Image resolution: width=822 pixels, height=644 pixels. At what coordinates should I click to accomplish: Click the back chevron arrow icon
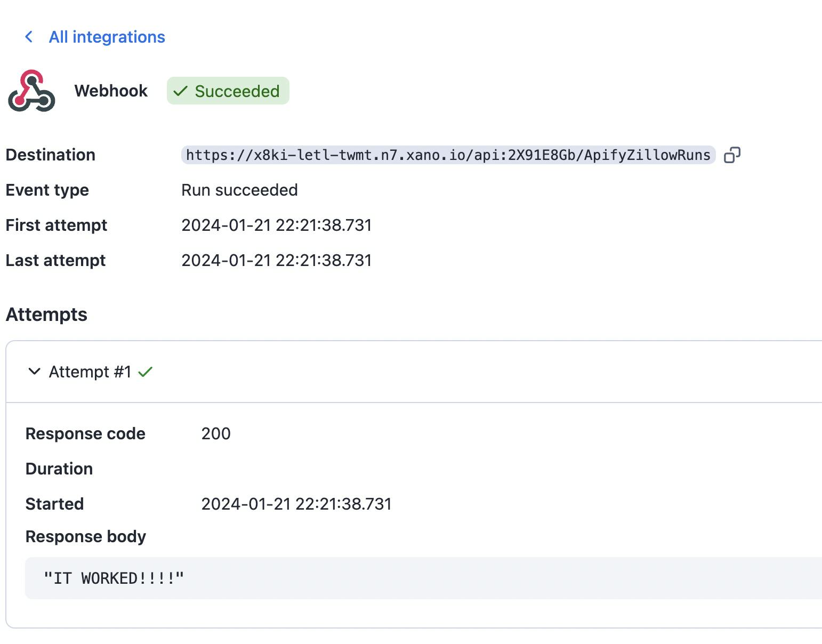coord(29,37)
